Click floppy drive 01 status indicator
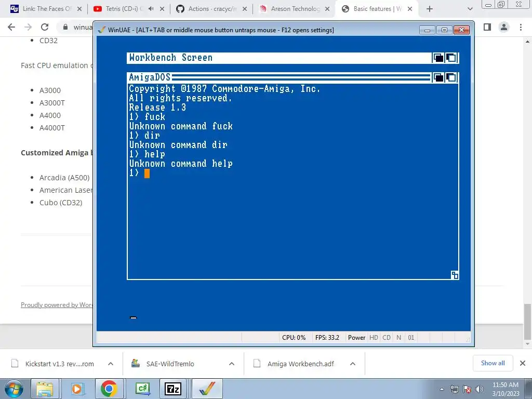Screen dimensions: 532x399 [x=411, y=338]
